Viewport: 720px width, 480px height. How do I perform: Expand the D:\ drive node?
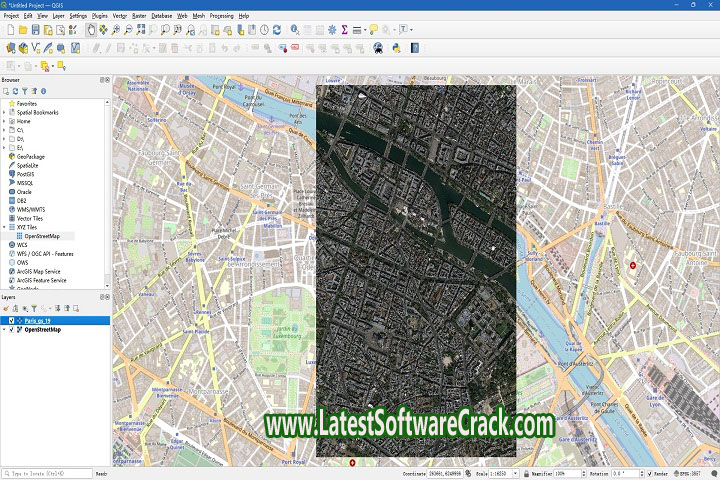5,139
